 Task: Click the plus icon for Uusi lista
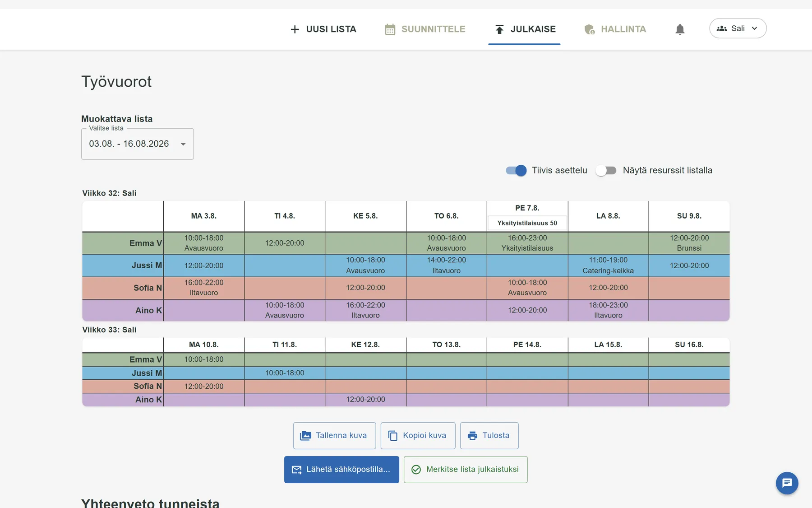295,29
